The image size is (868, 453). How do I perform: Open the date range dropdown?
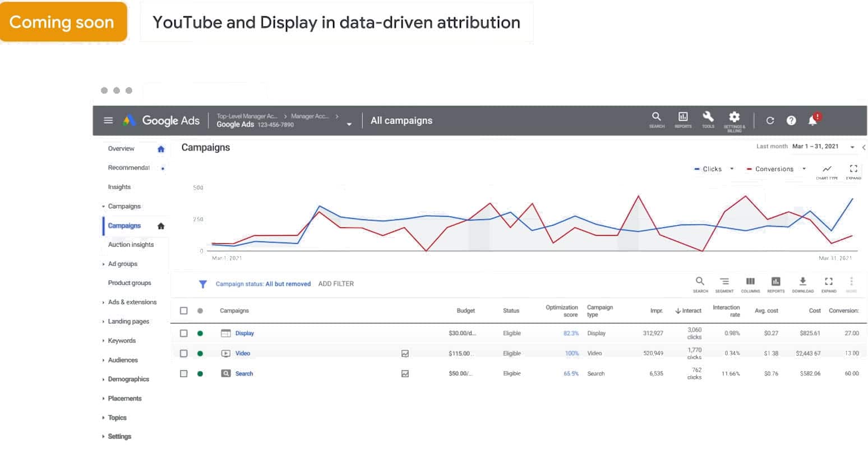coord(852,147)
